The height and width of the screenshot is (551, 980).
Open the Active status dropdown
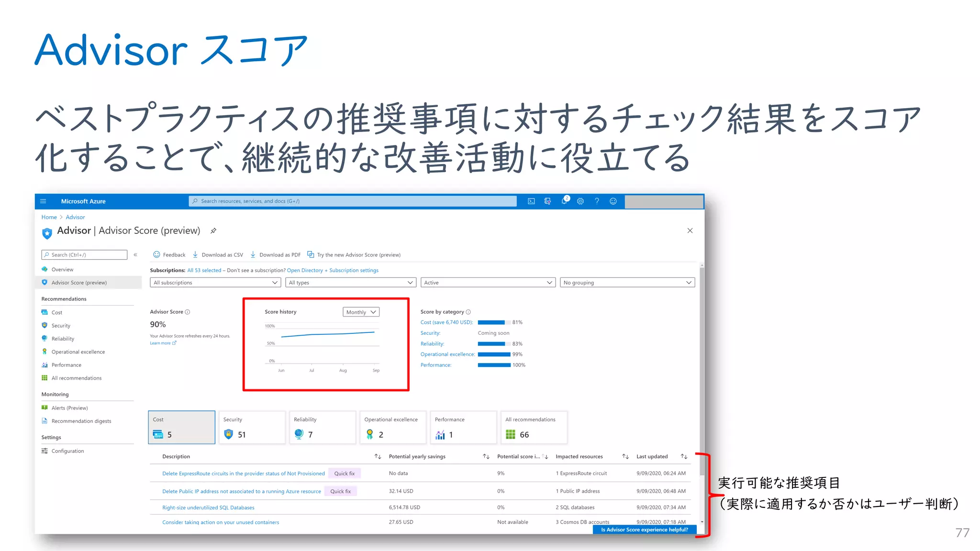point(488,283)
